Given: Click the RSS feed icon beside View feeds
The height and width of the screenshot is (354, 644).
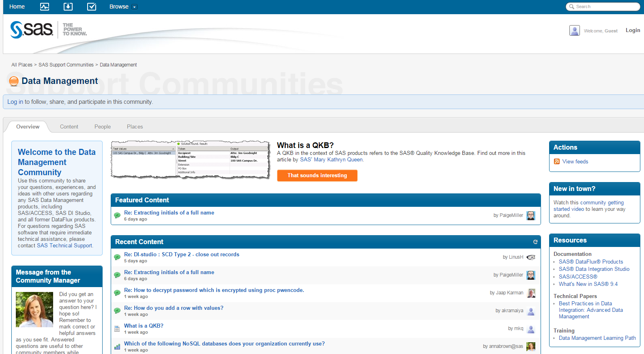Looking at the screenshot, I should coord(557,161).
